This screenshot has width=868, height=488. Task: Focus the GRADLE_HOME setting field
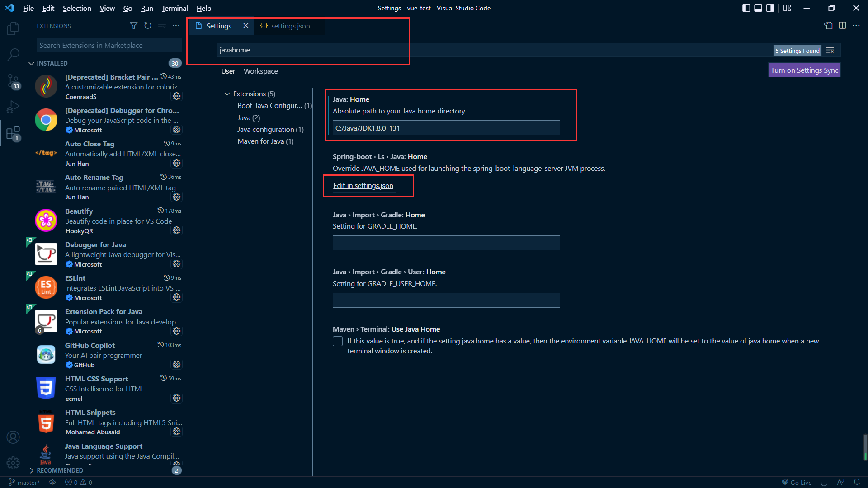point(446,243)
